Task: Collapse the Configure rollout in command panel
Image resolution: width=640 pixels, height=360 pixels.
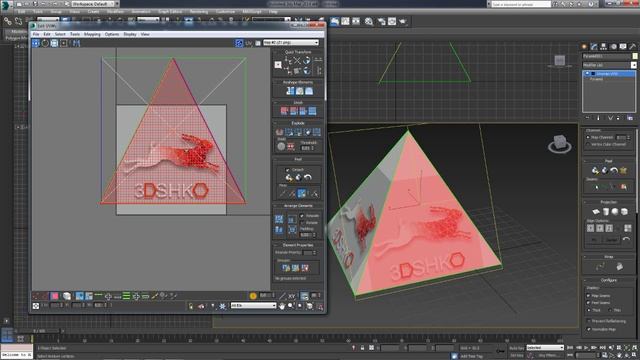Action: click(x=608, y=280)
